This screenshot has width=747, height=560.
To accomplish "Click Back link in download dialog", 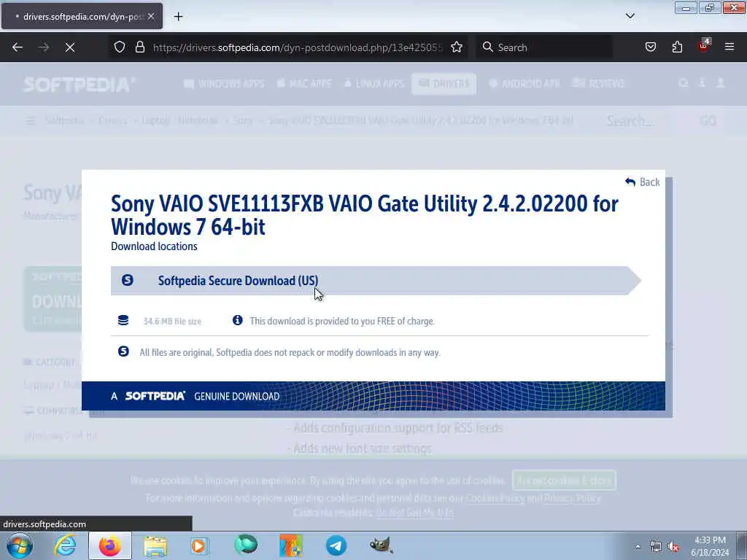I will coord(643,182).
